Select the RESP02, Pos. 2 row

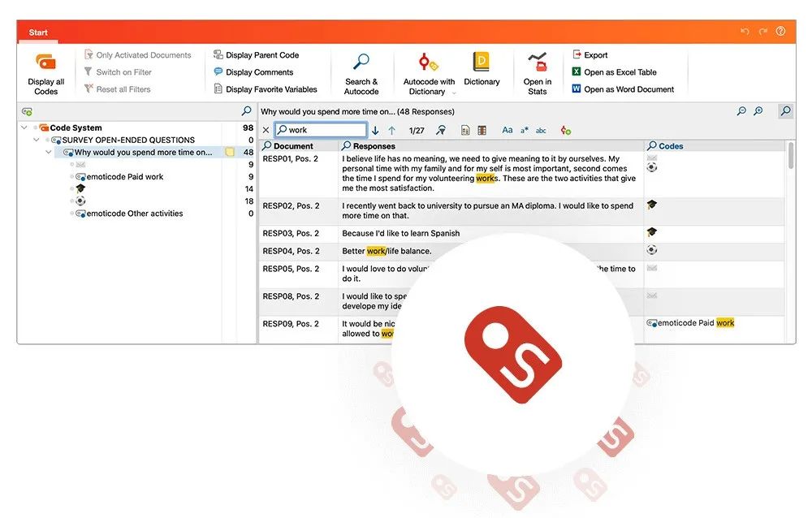coord(521,211)
